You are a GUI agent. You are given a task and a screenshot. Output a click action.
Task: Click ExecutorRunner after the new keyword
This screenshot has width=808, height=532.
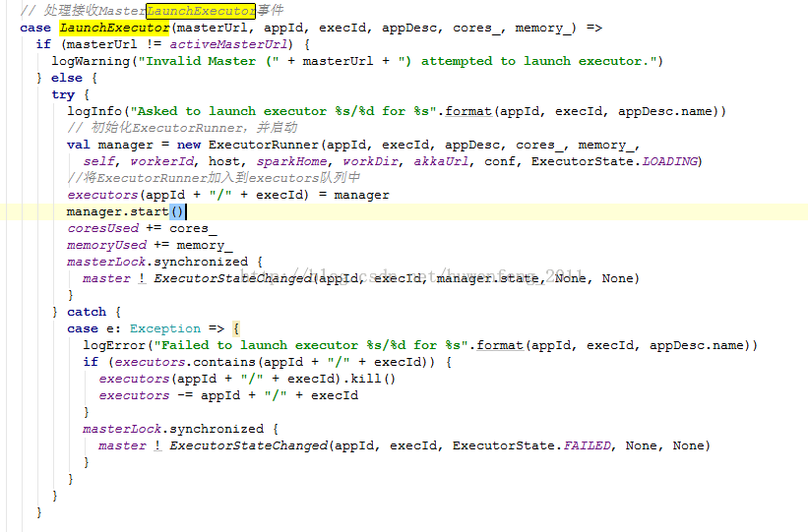click(264, 145)
